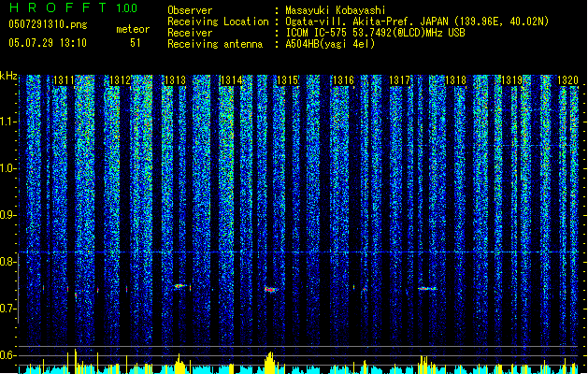
Task: Click the 0.6 frequency axis label
Action: 7,355
